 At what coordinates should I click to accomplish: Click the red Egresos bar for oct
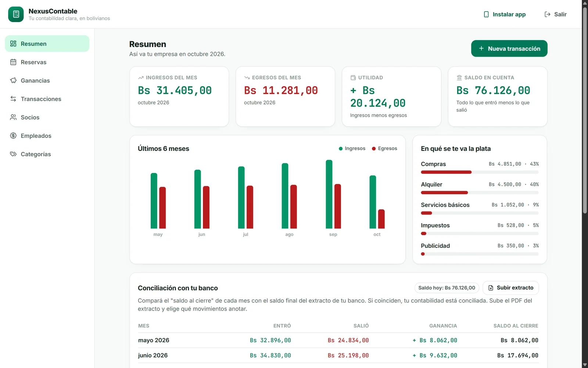coord(381,219)
